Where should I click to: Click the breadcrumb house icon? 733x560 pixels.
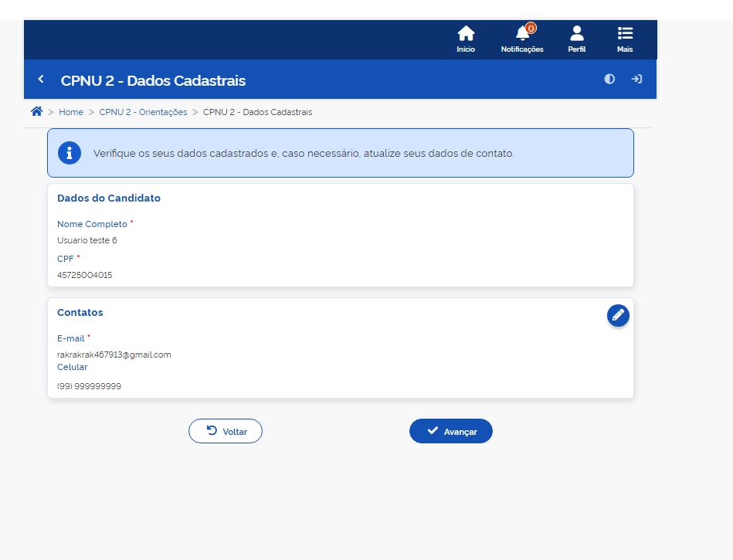[36, 111]
